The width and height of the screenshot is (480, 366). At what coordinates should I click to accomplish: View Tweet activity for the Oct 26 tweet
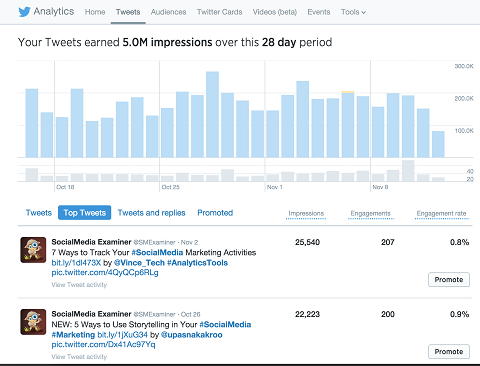click(79, 357)
